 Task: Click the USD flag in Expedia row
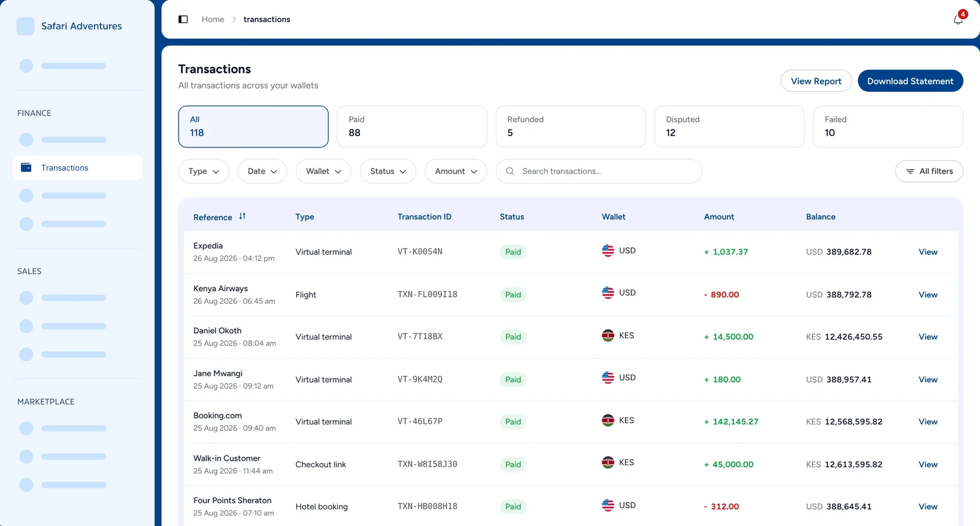click(608, 250)
